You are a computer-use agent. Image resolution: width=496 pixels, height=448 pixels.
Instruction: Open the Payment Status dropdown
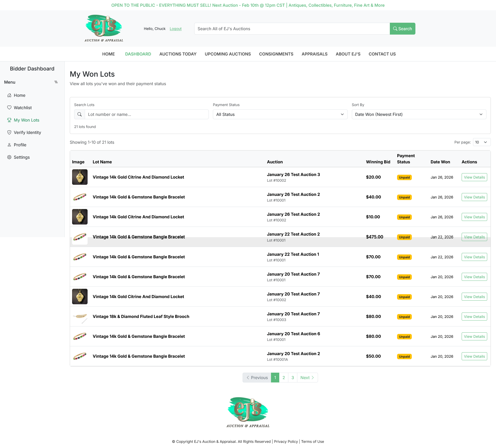[x=280, y=114]
